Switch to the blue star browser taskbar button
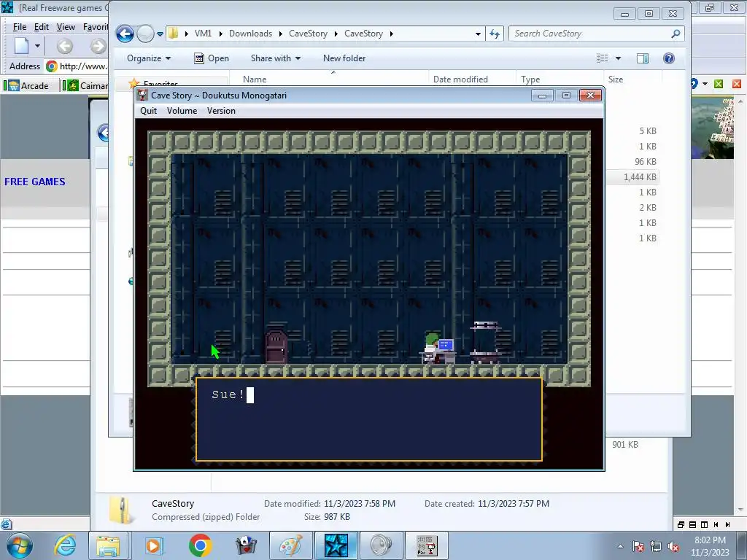 (336, 545)
